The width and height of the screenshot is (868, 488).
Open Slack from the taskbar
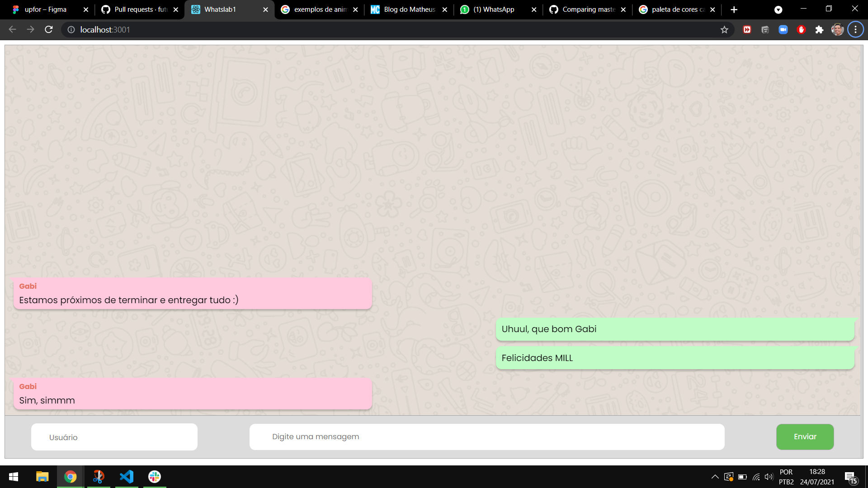coord(155,477)
